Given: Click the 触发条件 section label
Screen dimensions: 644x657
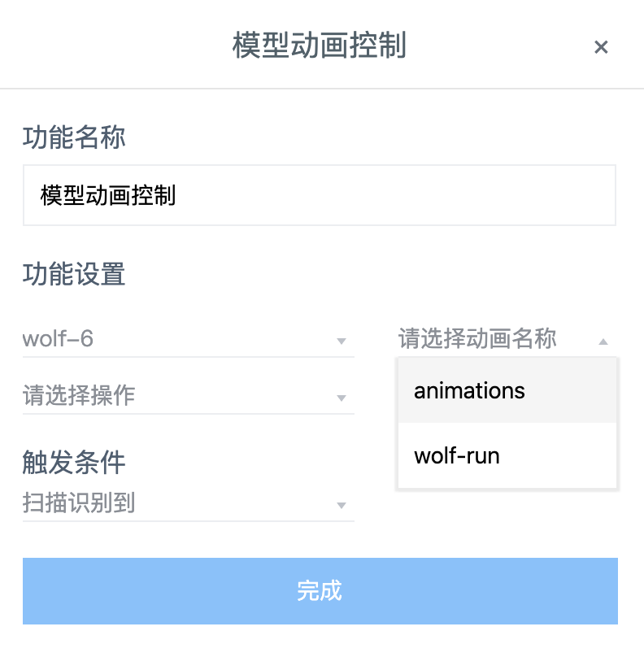Looking at the screenshot, I should click(74, 463).
